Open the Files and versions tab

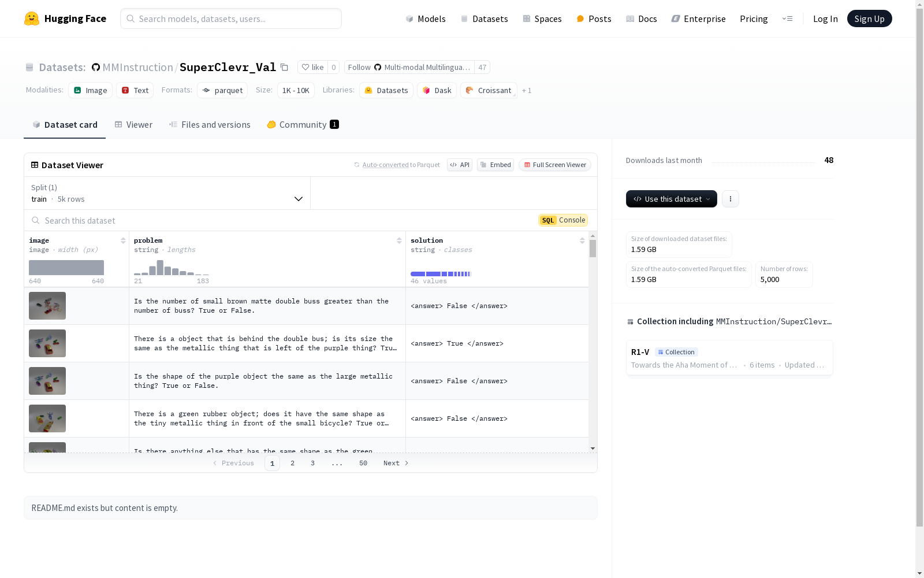(210, 125)
